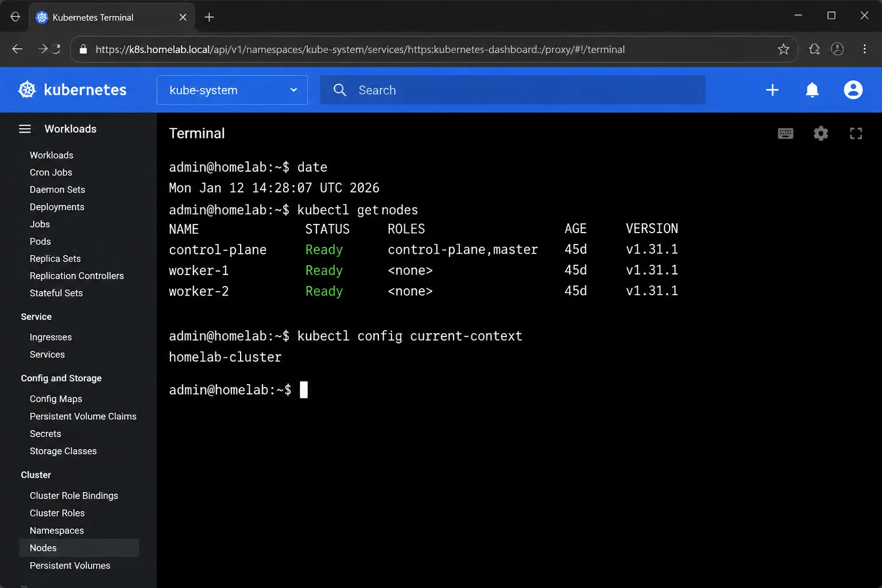This screenshot has width=882, height=588.
Task: Open Services page in sidebar
Action: 47,354
